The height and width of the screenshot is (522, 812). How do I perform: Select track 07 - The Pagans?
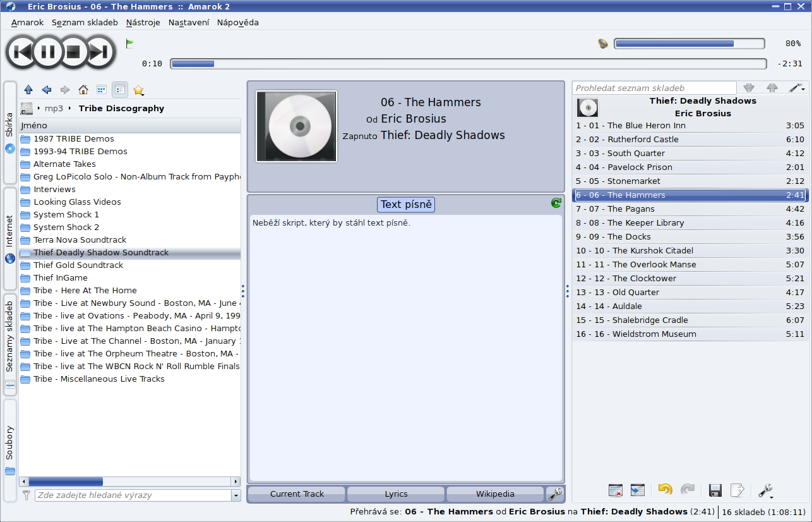[x=690, y=209]
